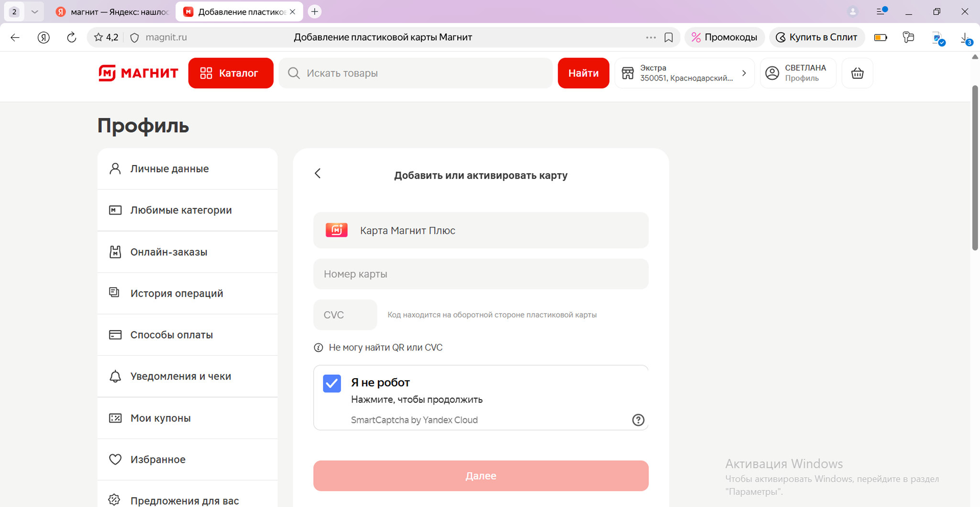Viewport: 980px width, 507px height.
Task: Expand the store address selector chevron
Action: tap(744, 73)
